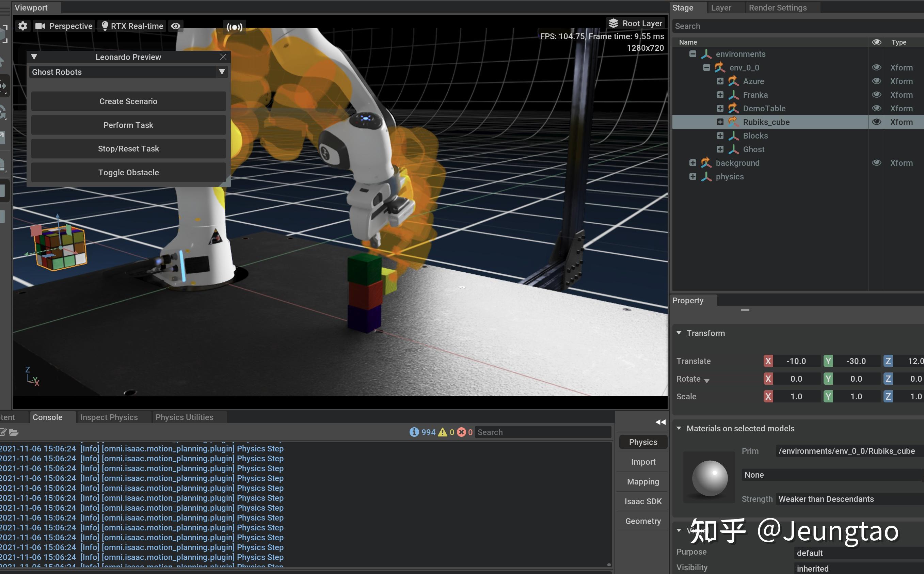Click the Perspective camera icon
The height and width of the screenshot is (574, 924).
point(40,26)
